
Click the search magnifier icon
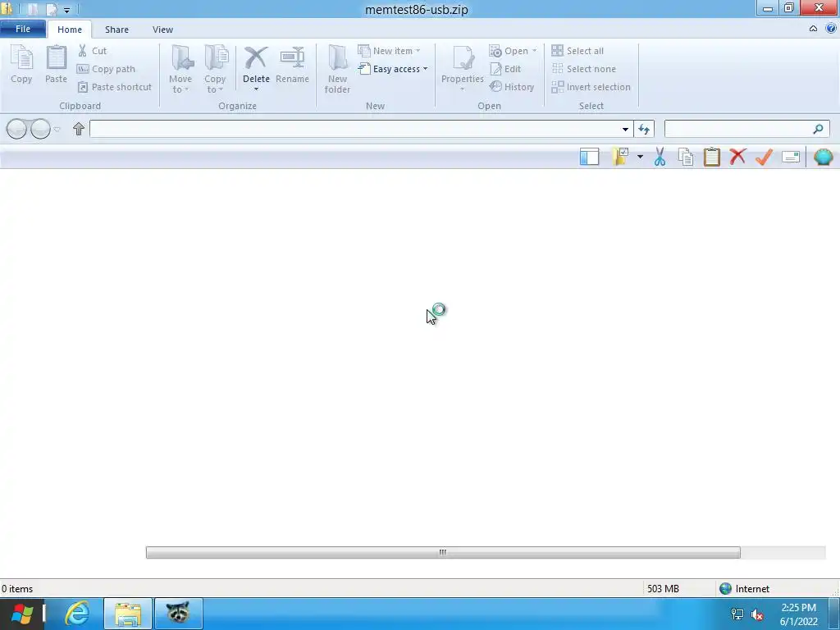pyautogui.click(x=818, y=129)
